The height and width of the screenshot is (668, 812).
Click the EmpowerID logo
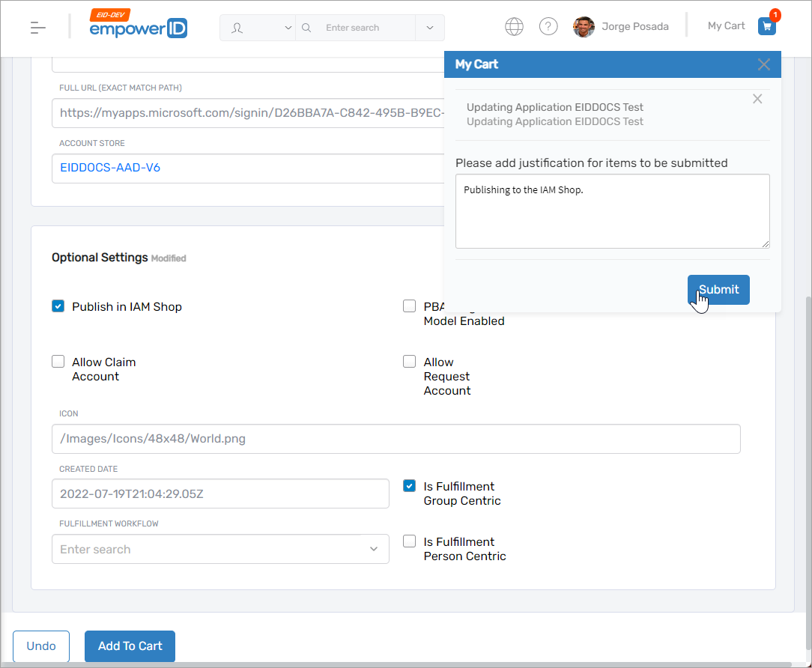(x=138, y=26)
